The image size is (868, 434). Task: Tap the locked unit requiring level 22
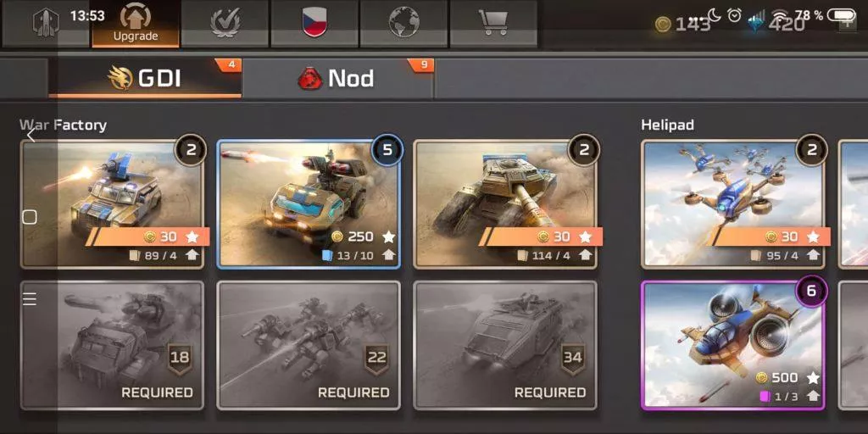(309, 346)
